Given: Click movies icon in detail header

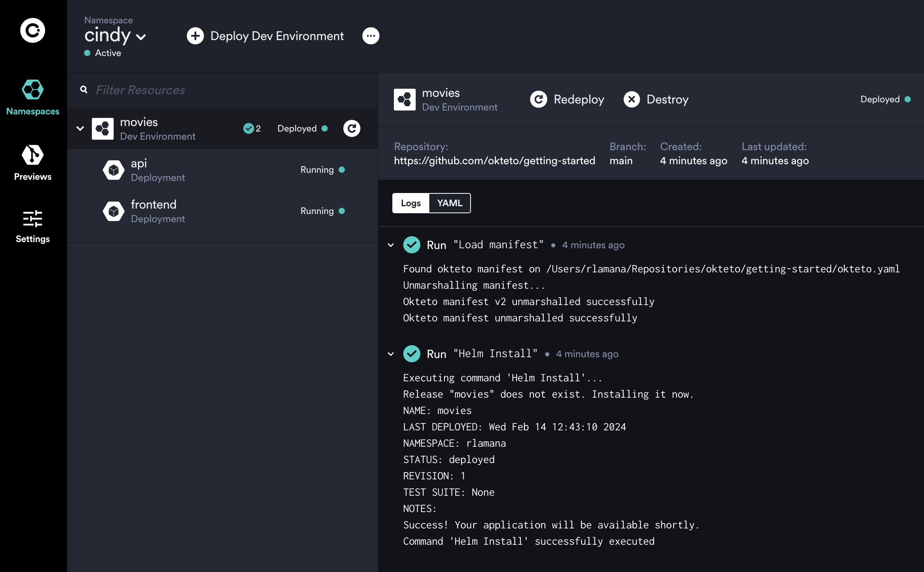Looking at the screenshot, I should coord(405,100).
